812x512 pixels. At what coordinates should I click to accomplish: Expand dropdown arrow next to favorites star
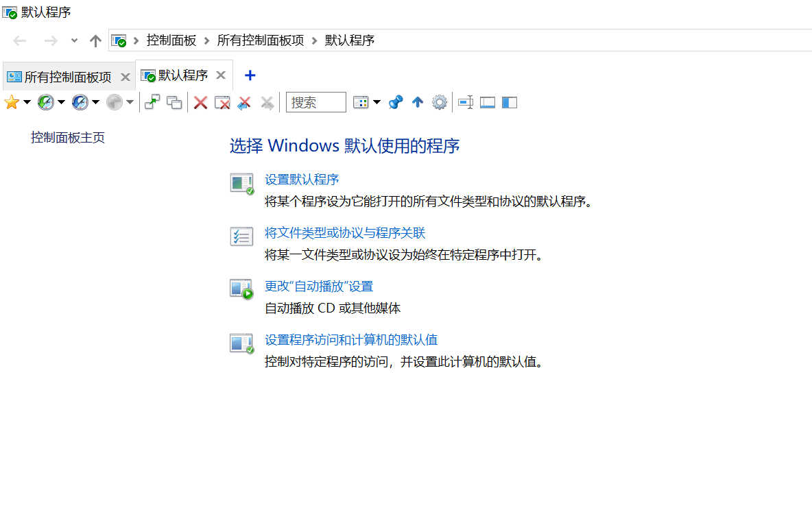(x=27, y=103)
